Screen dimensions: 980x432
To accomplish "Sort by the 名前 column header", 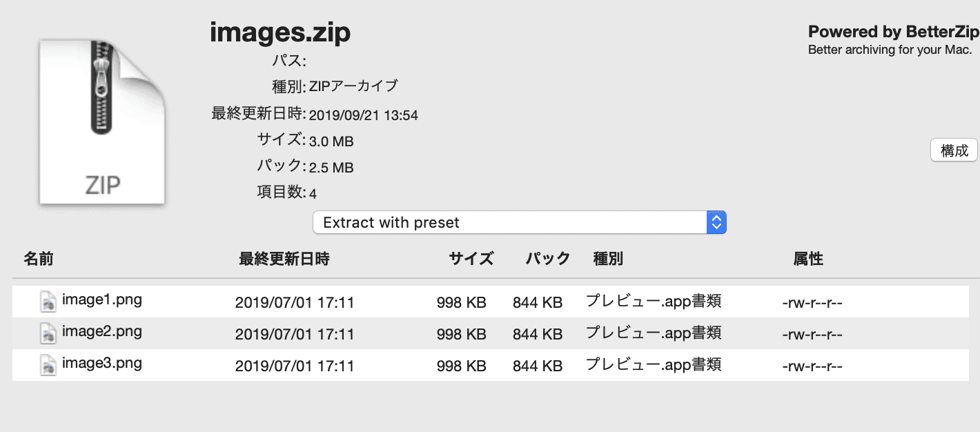I will pos(39,259).
